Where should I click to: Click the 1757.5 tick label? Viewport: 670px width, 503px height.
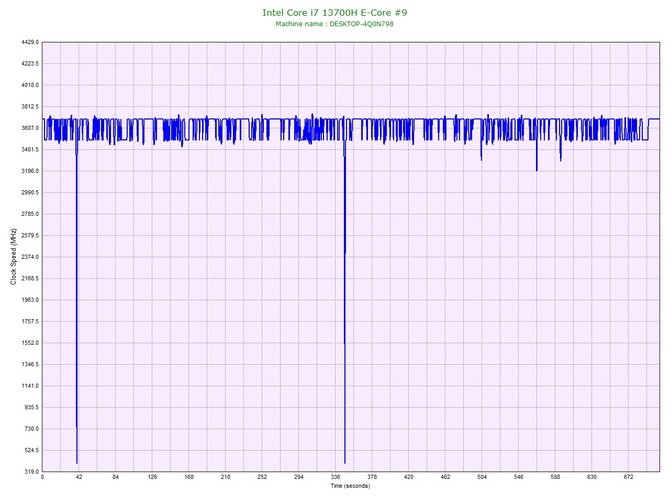point(30,321)
